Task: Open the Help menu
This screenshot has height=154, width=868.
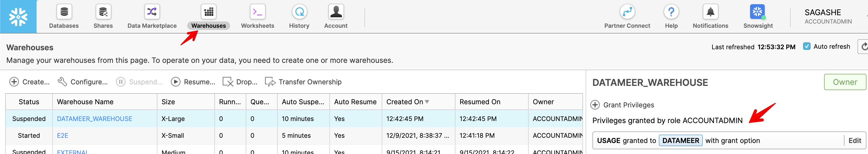Action: pos(671,16)
